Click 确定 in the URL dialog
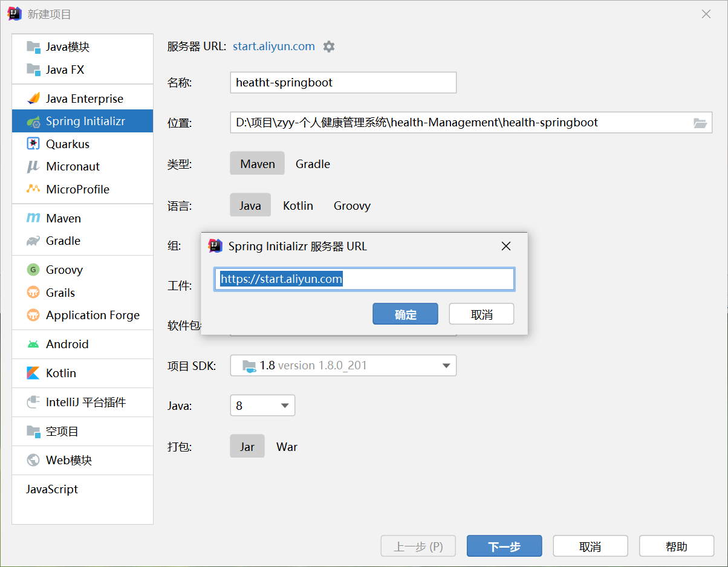Screen dimensions: 728x567 pyautogui.click(x=405, y=314)
